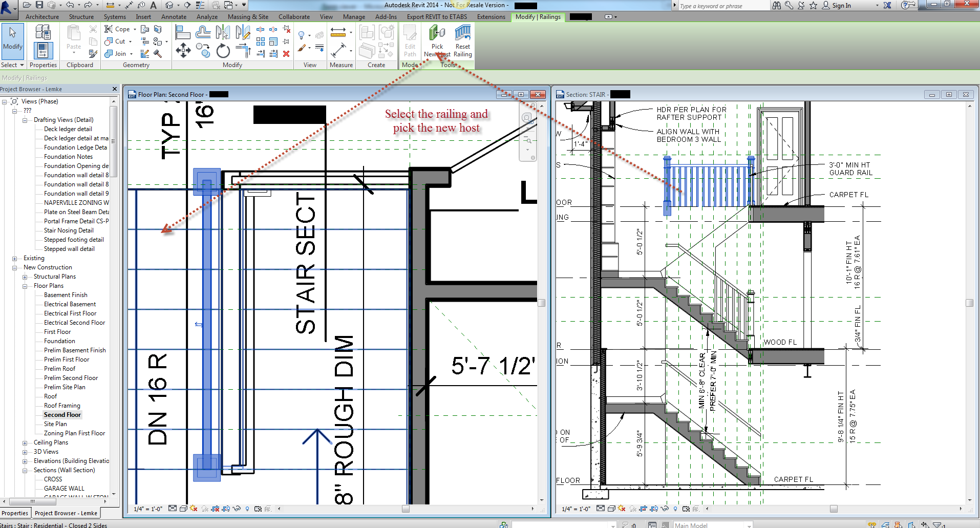Click the Copy tool icon
This screenshot has height=528, width=980.
tap(202, 51)
